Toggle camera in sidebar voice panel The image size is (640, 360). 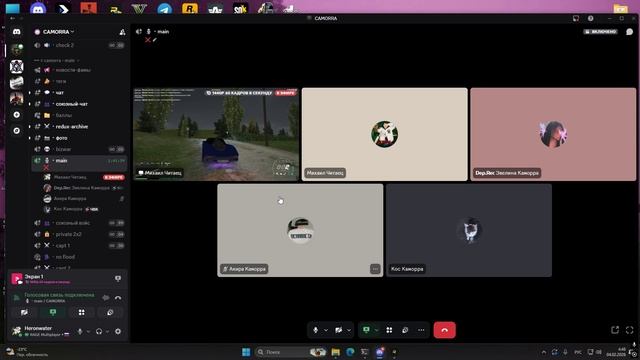[24, 312]
